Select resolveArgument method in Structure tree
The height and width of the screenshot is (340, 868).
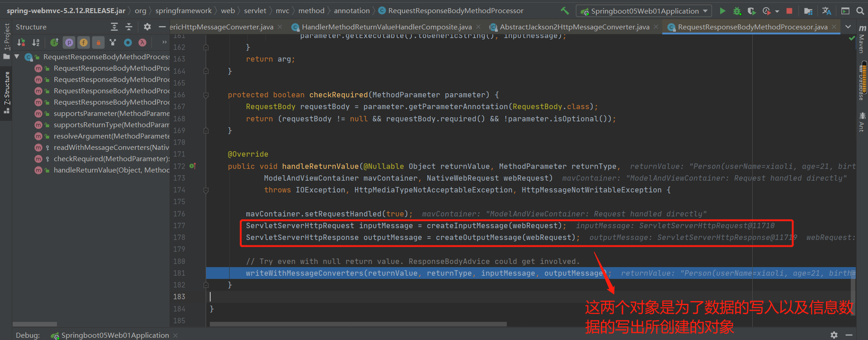click(x=102, y=136)
